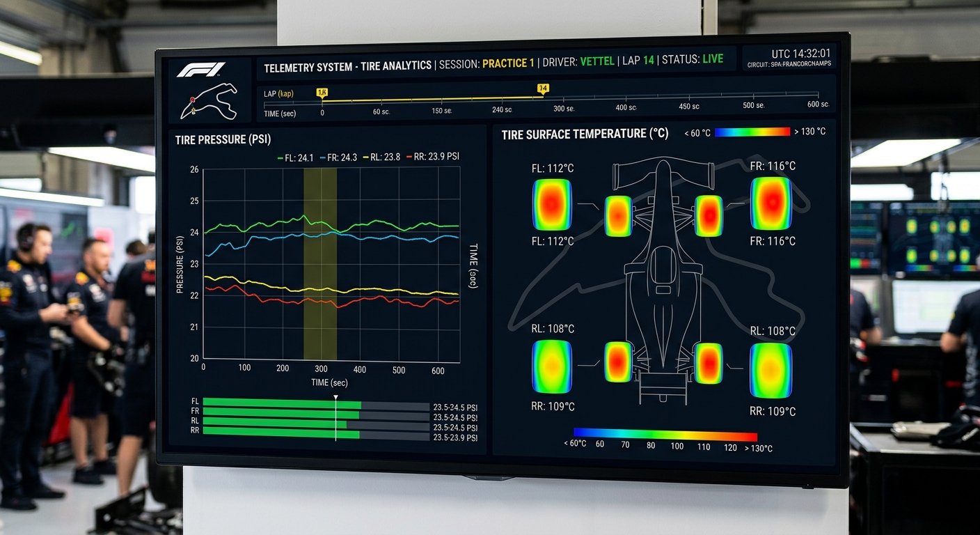Open the Spa circuit map thumbnail
This screenshot has height=535, width=980.
tap(209, 101)
